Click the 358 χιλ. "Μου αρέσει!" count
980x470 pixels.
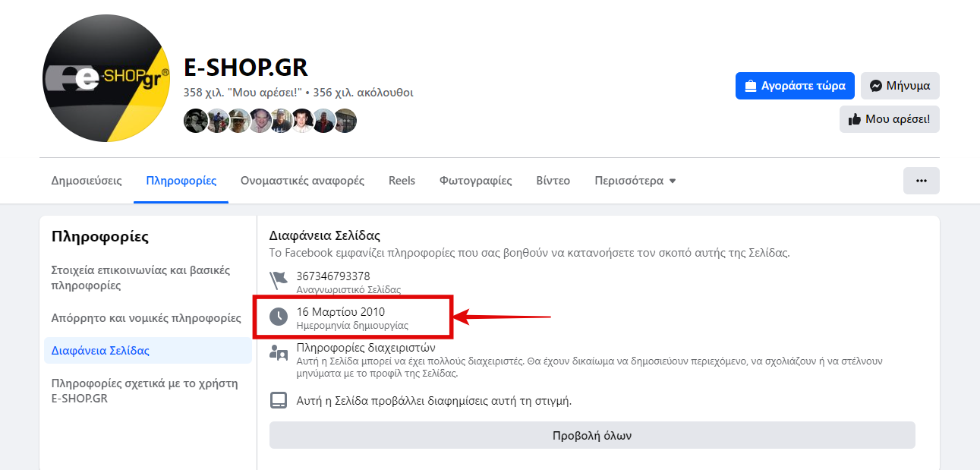point(243,93)
